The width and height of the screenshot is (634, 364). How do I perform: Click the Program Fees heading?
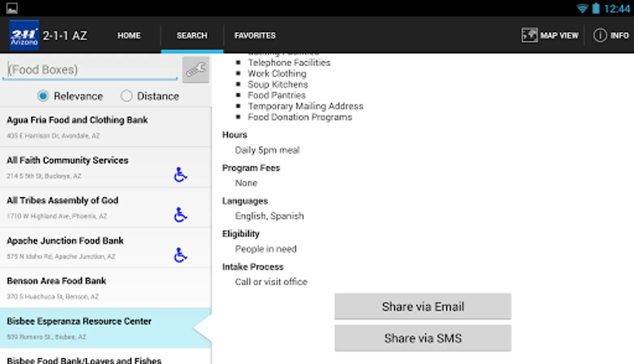click(251, 168)
